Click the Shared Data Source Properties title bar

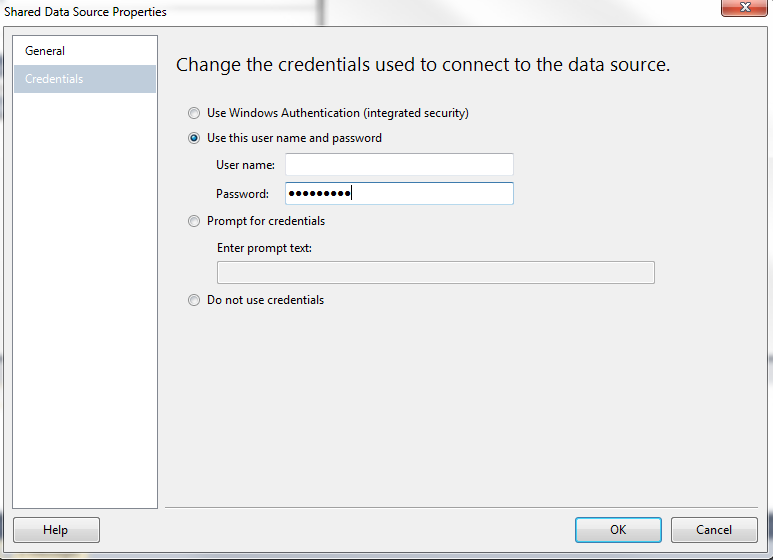pos(300,12)
